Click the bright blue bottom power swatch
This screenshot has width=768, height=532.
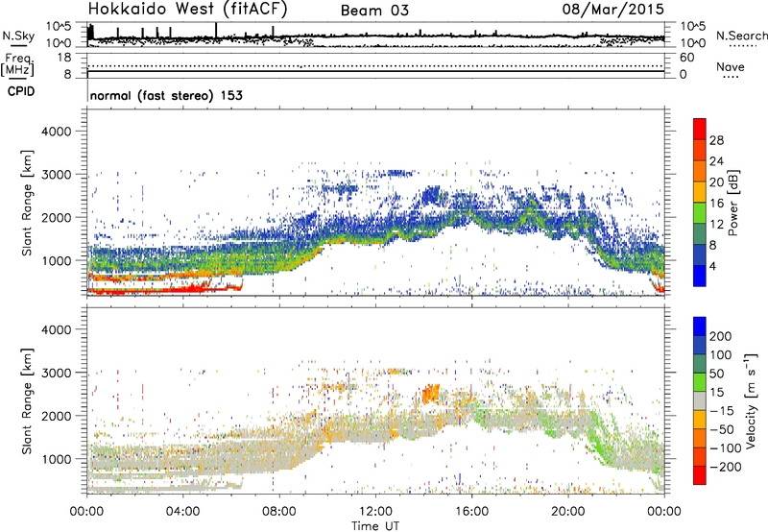[700, 276]
